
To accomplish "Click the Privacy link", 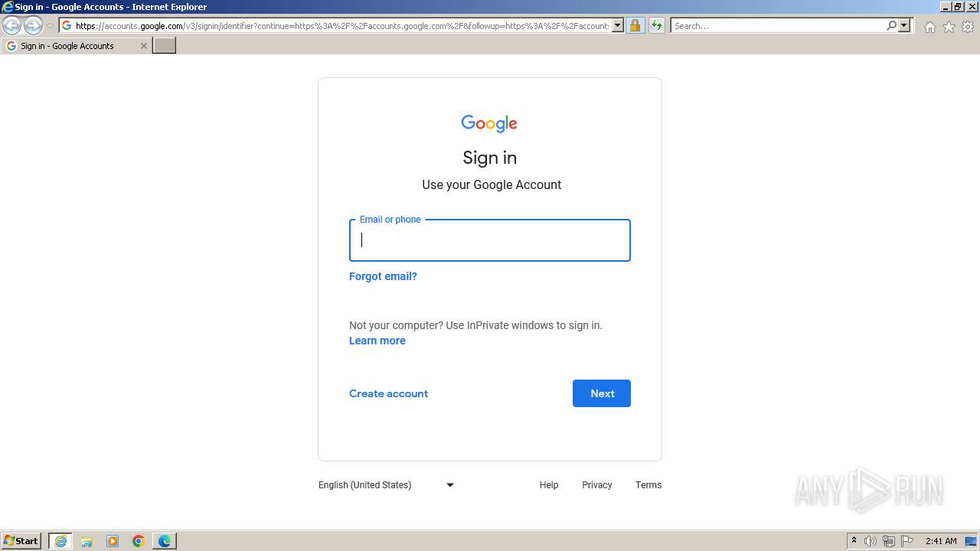I will tap(596, 485).
